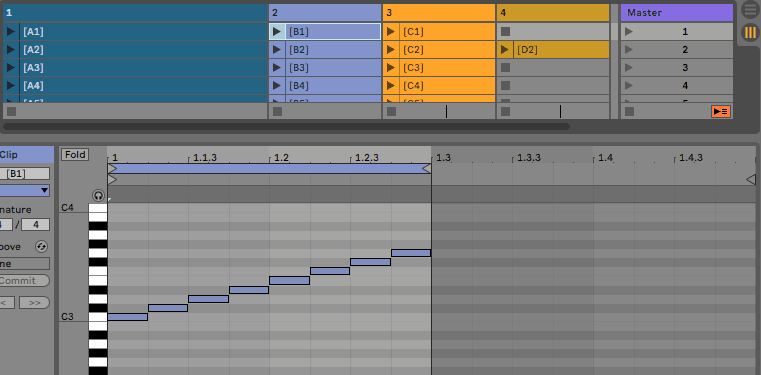Launch clip [A1] with its play triangle
761x375 pixels.
pyautogui.click(x=11, y=32)
